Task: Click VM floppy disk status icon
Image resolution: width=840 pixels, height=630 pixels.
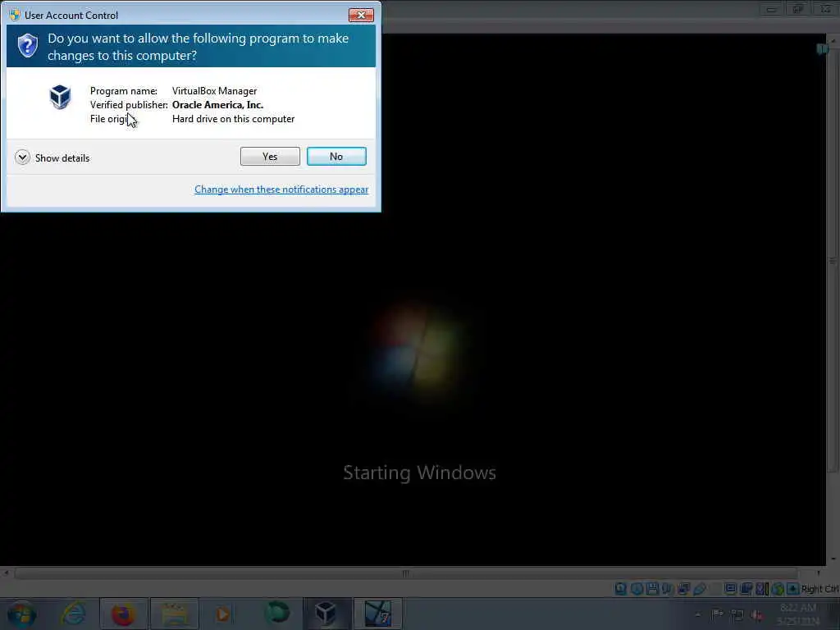Action: click(652, 589)
